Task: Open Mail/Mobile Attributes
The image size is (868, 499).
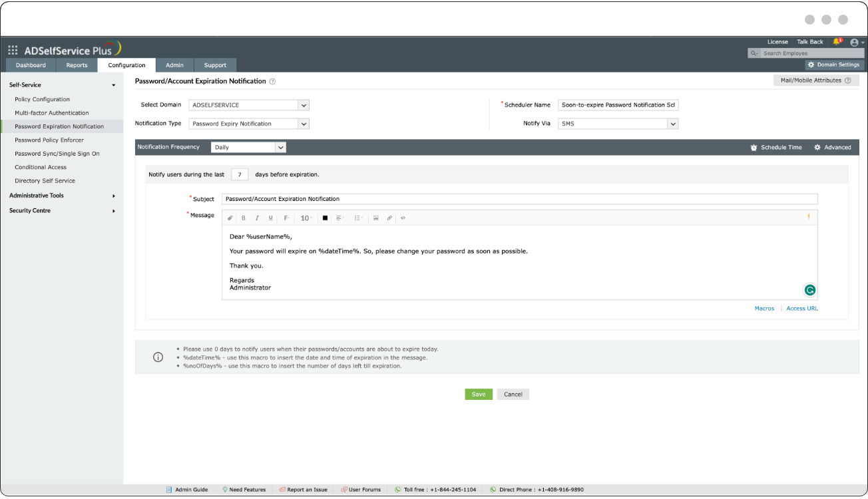Action: pyautogui.click(x=815, y=81)
